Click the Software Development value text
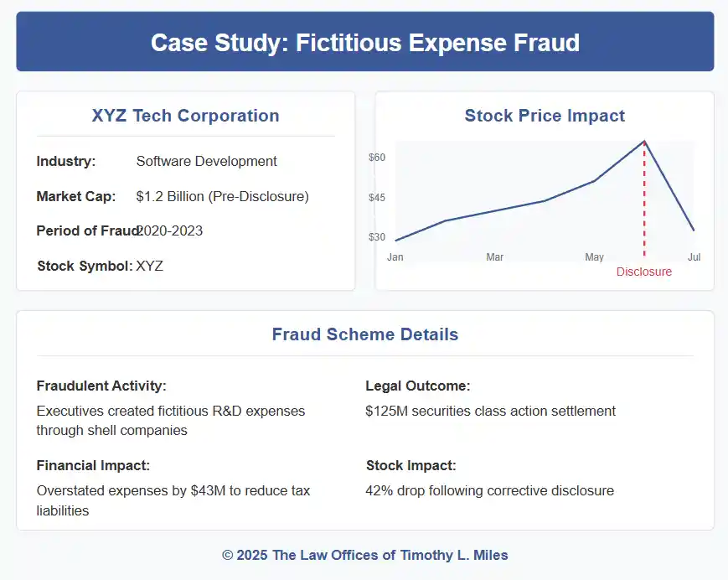This screenshot has height=580, width=728. [206, 161]
